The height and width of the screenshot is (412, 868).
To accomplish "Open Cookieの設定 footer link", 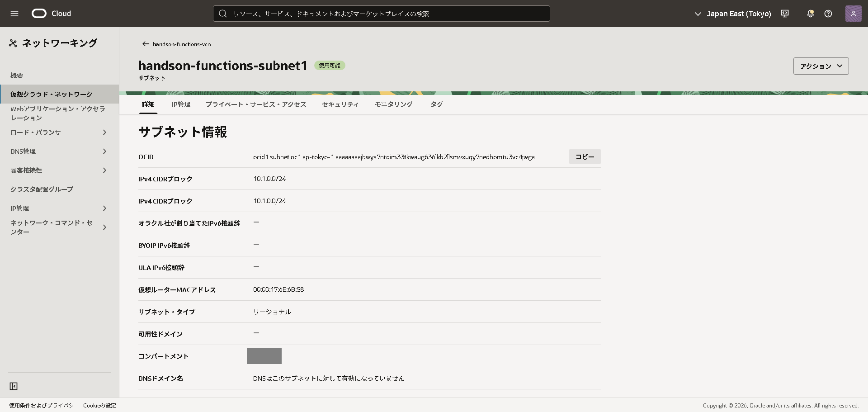I will tap(99, 406).
